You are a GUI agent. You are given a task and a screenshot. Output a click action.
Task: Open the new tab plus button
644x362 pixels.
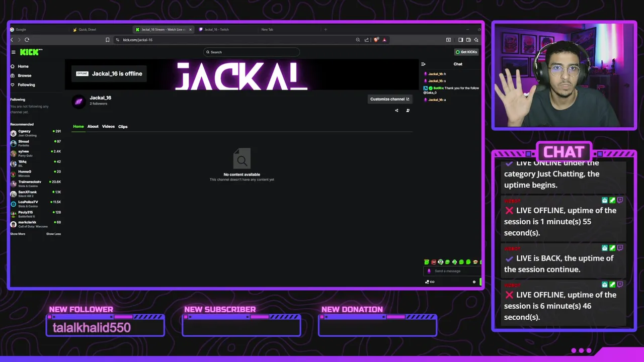[326, 30]
